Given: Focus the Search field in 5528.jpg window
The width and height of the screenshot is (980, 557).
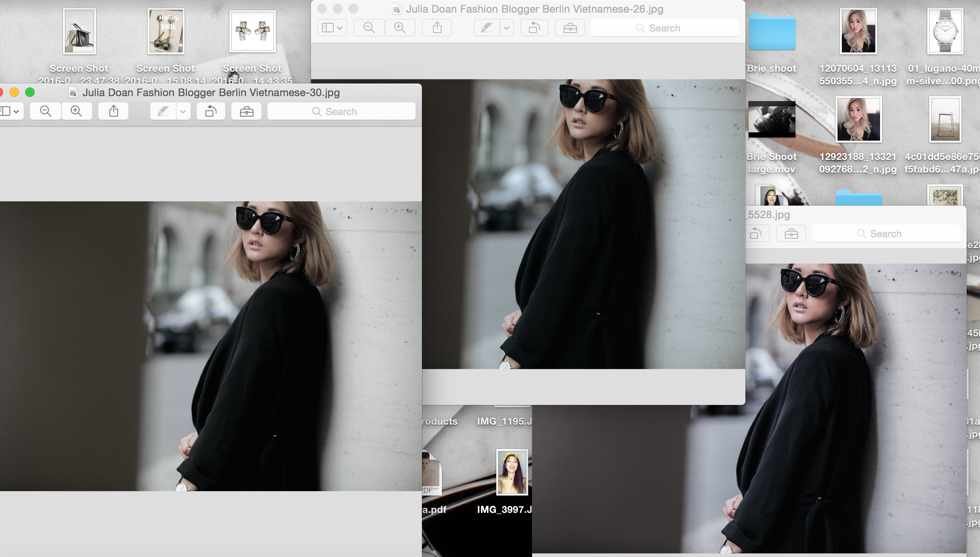Looking at the screenshot, I should coord(886,234).
